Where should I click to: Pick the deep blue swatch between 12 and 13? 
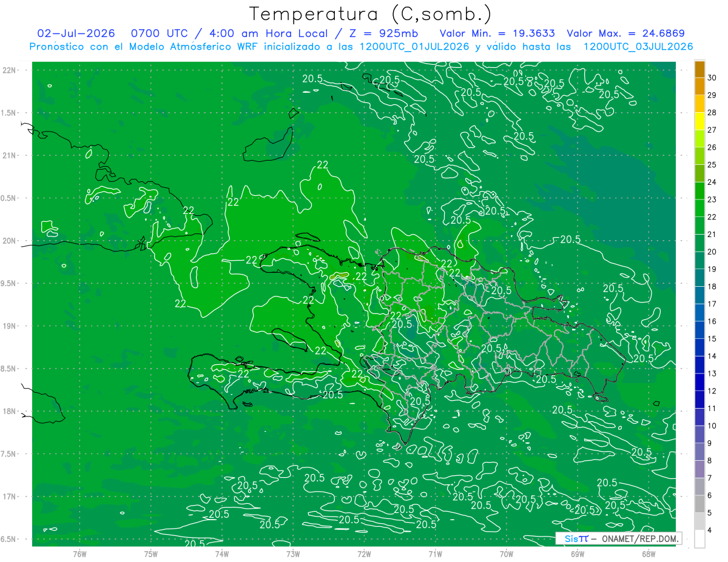(x=700, y=382)
